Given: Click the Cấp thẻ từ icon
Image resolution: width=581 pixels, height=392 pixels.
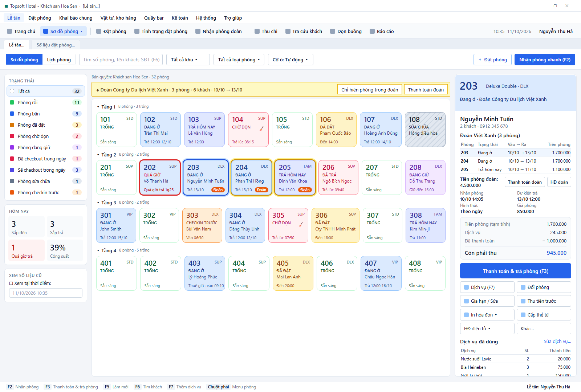Looking at the screenshot, I should click(x=523, y=315).
